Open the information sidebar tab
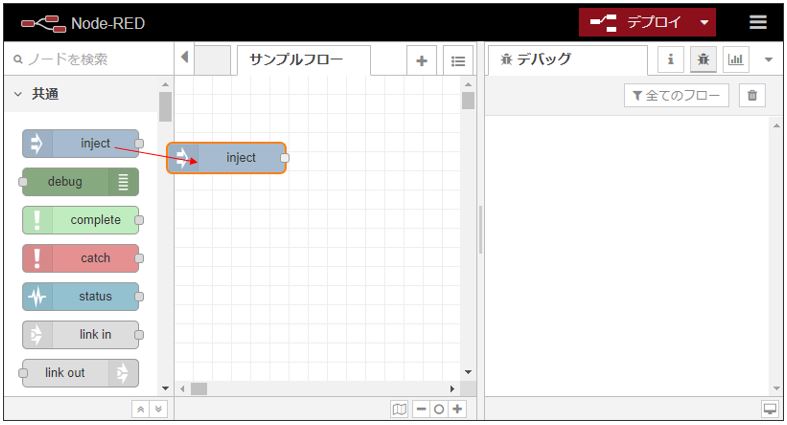The width and height of the screenshot is (787, 425). [x=670, y=60]
